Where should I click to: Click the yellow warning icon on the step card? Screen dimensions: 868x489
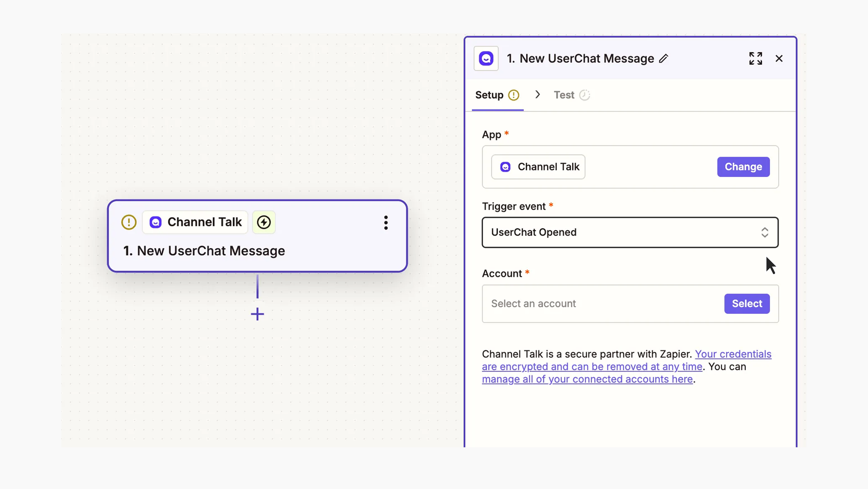click(129, 222)
